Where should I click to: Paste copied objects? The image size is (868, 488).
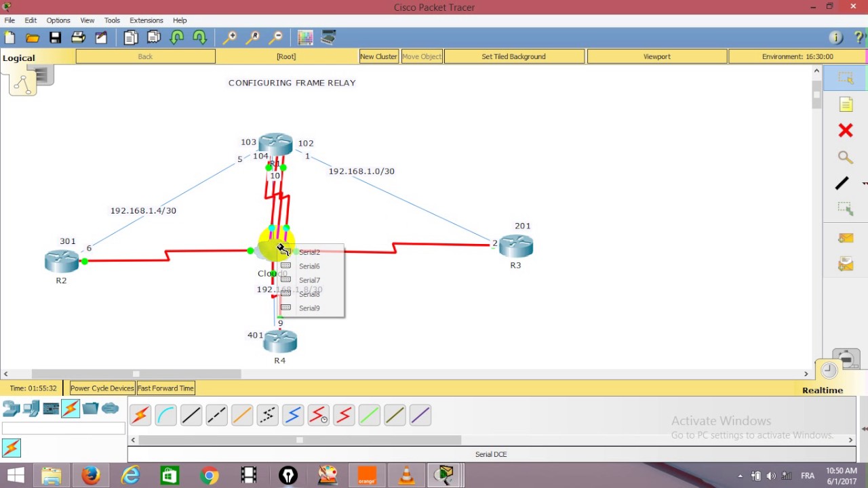tap(154, 38)
